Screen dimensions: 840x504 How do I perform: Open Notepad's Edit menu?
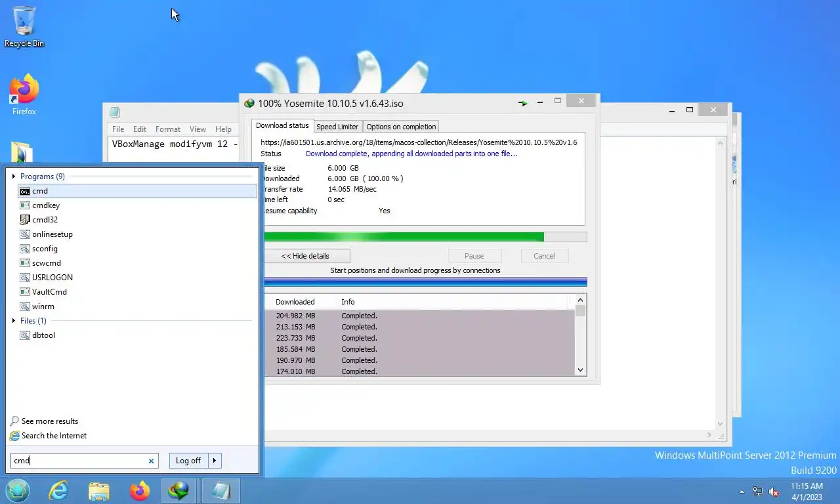[140, 129]
